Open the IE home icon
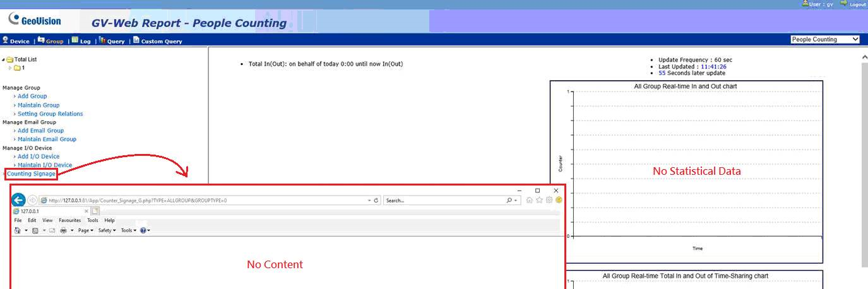The height and width of the screenshot is (289, 868). point(529,200)
